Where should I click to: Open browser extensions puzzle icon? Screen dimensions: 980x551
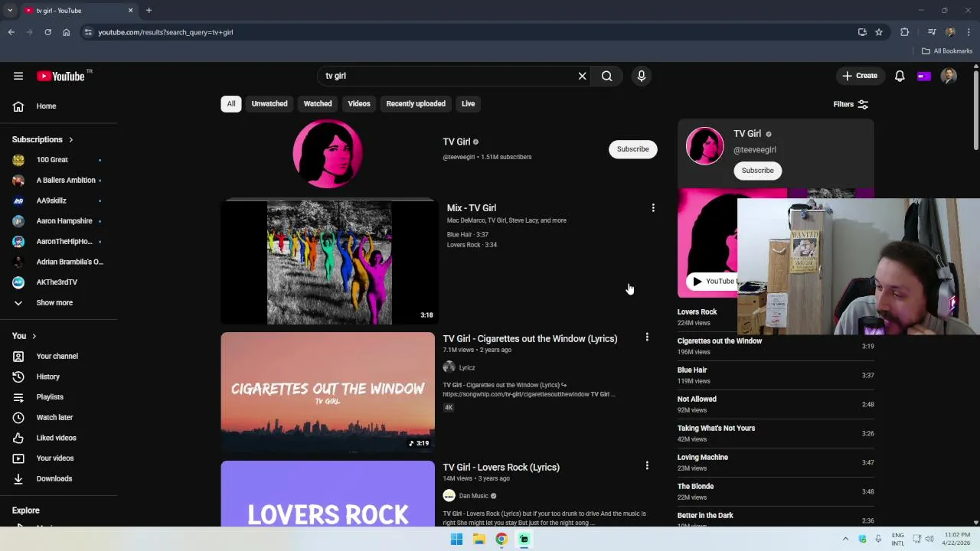pyautogui.click(x=905, y=32)
